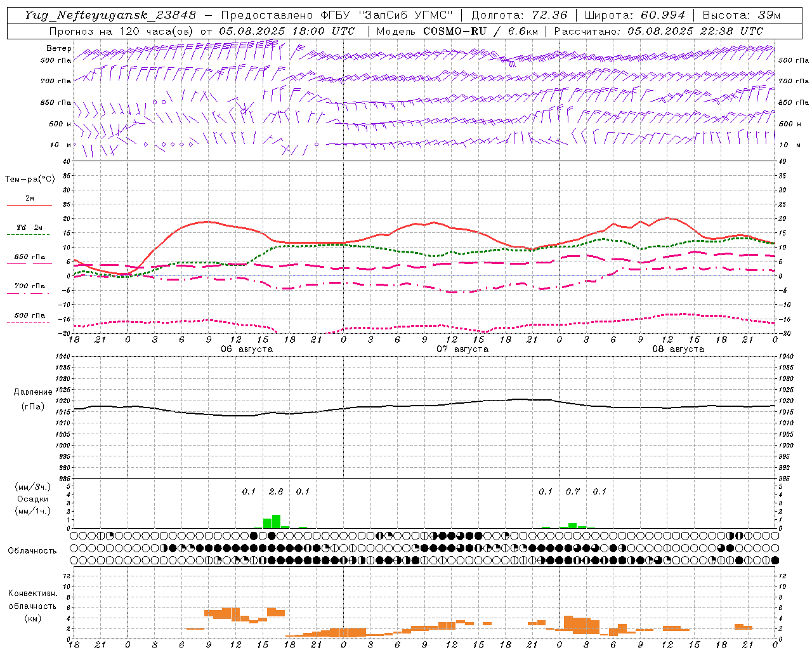Click the tallest green precipitation bar
812x650 pixels.
(276, 521)
